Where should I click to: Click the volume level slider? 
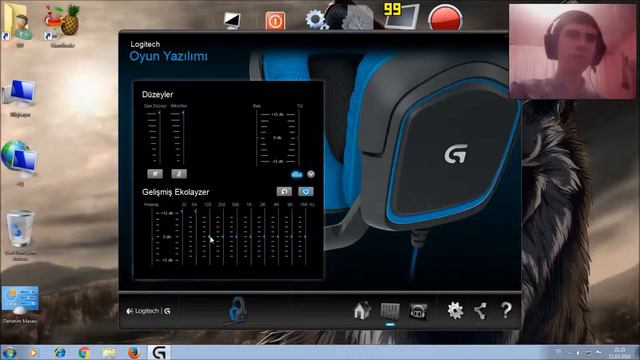(x=159, y=137)
